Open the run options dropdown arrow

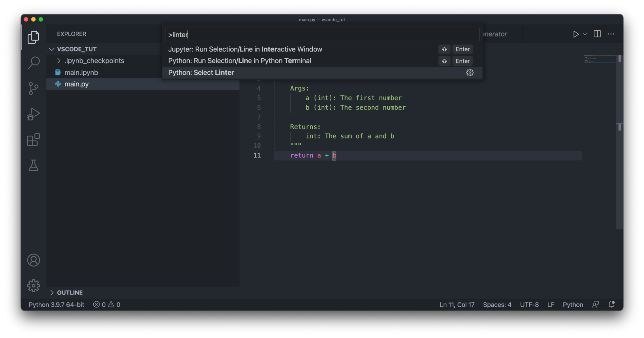point(584,34)
